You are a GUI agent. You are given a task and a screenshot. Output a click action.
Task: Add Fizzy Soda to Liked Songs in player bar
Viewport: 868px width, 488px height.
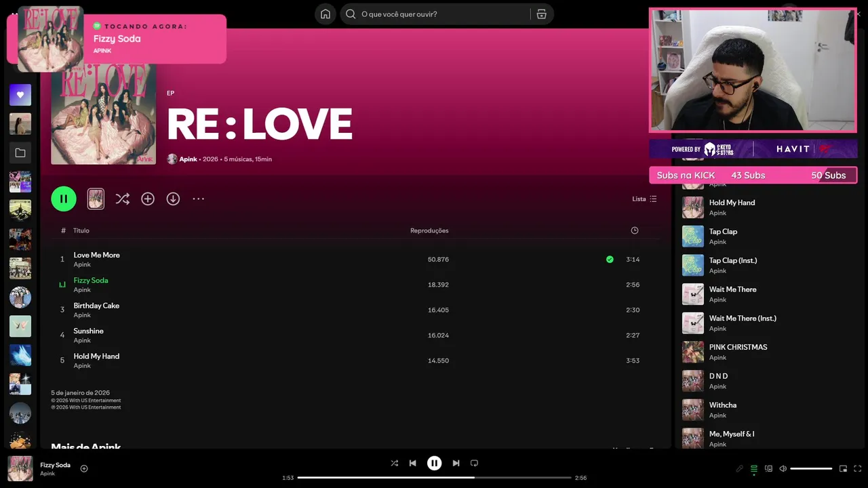(84, 468)
